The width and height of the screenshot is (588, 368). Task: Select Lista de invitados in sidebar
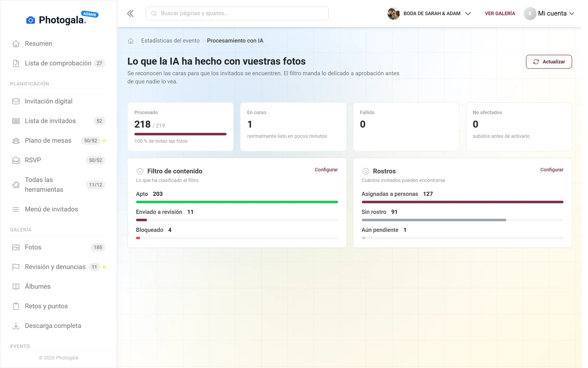click(59, 121)
